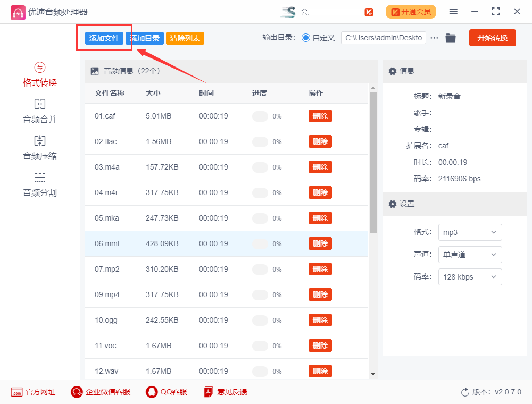
Task: Click the output path input field
Action: pyautogui.click(x=384, y=38)
